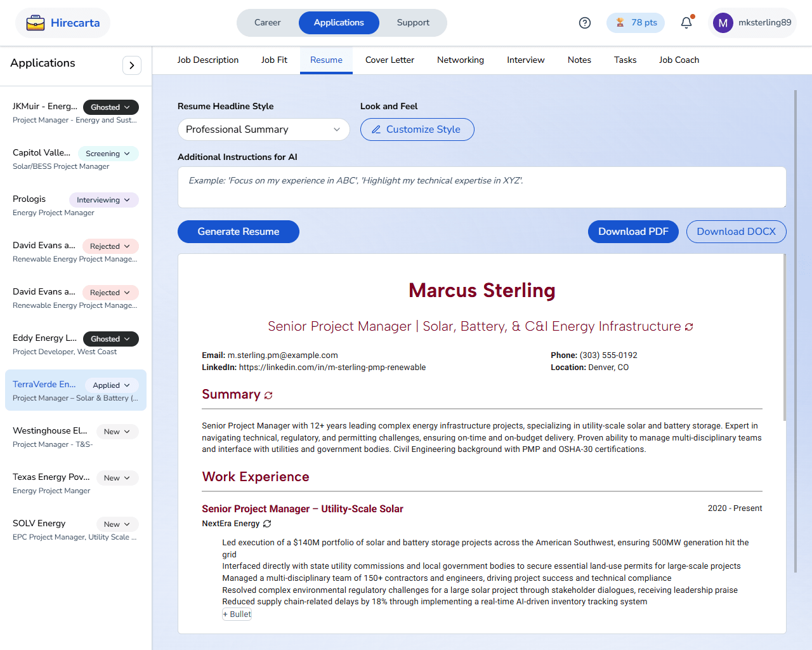
Task: Open the help question mark icon
Action: pos(585,23)
